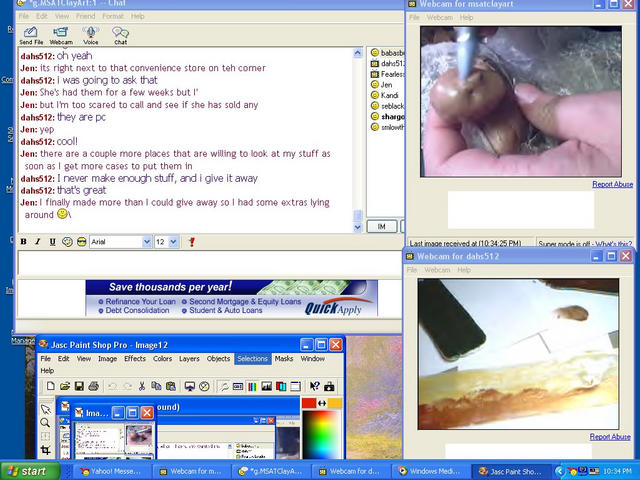This screenshot has width=640, height=480.
Task: Click the QuickApply ad banner
Action: pos(231,298)
